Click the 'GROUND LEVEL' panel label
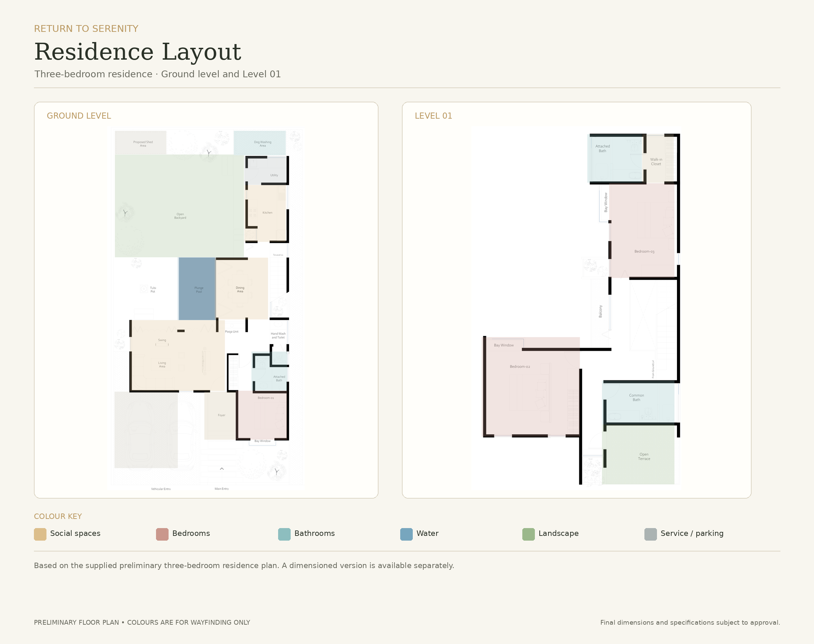The image size is (814, 644). pyautogui.click(x=79, y=116)
